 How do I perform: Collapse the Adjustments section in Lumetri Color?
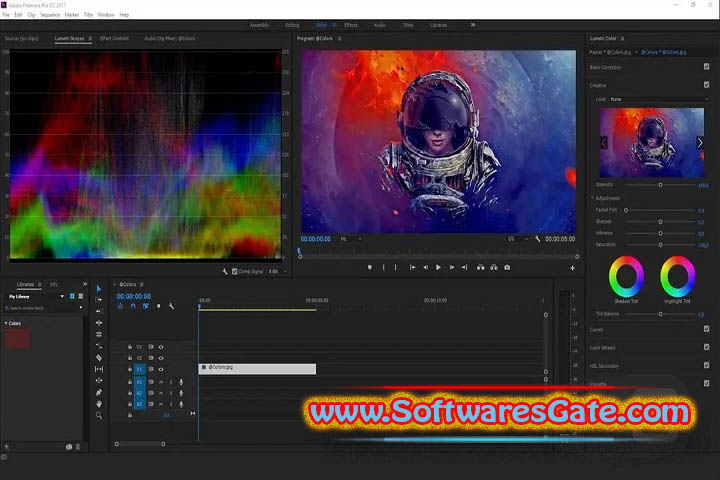click(592, 198)
